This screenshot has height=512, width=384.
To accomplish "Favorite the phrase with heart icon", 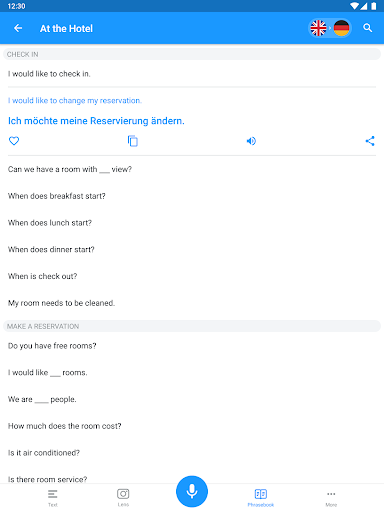I will (x=14, y=141).
